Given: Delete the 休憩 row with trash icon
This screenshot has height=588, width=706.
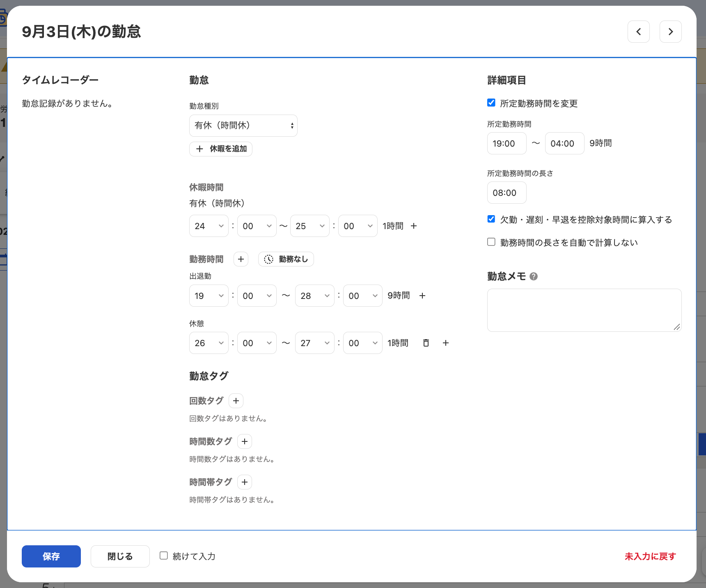Looking at the screenshot, I should tap(426, 343).
